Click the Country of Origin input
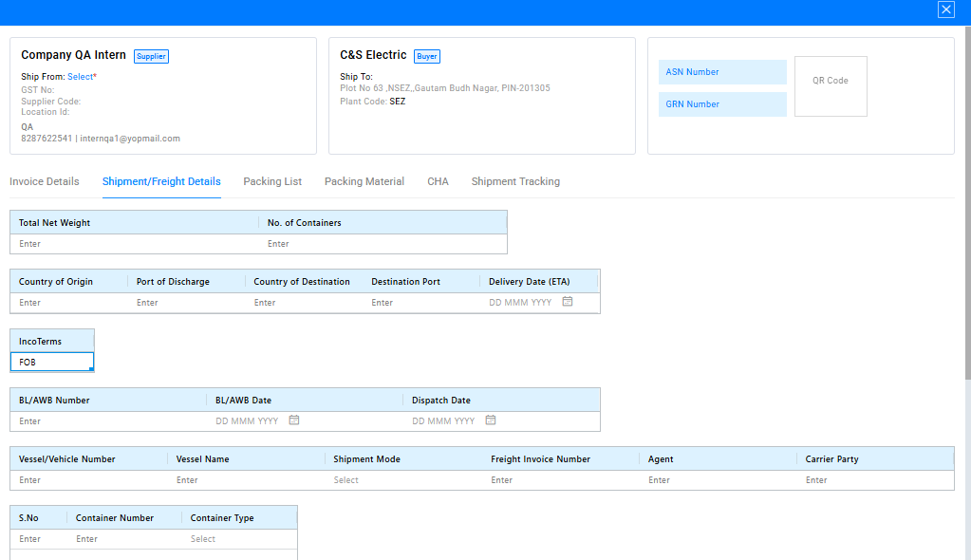Viewport: 971px width, 560px height. (66, 303)
